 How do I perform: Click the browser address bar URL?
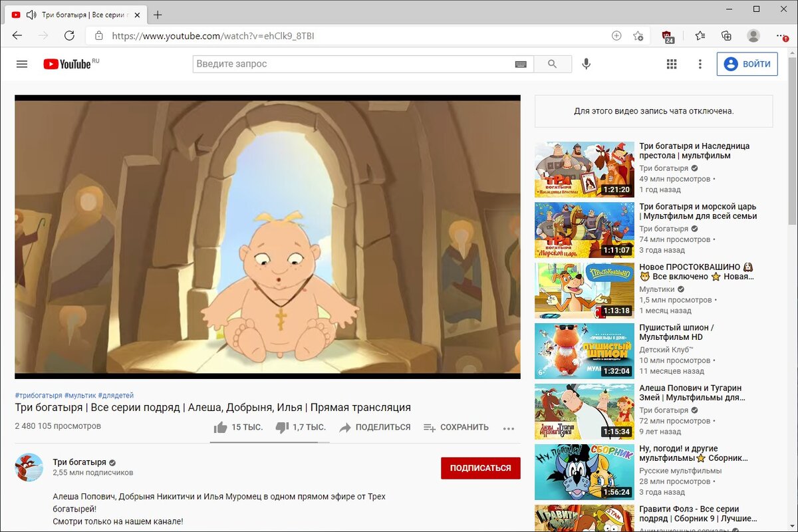tap(213, 36)
